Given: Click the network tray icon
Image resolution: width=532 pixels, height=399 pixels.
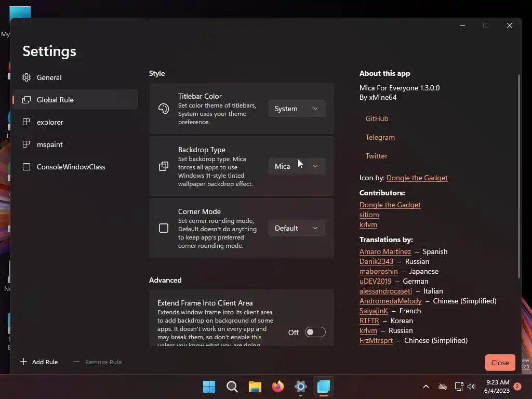Looking at the screenshot, I should [459, 387].
